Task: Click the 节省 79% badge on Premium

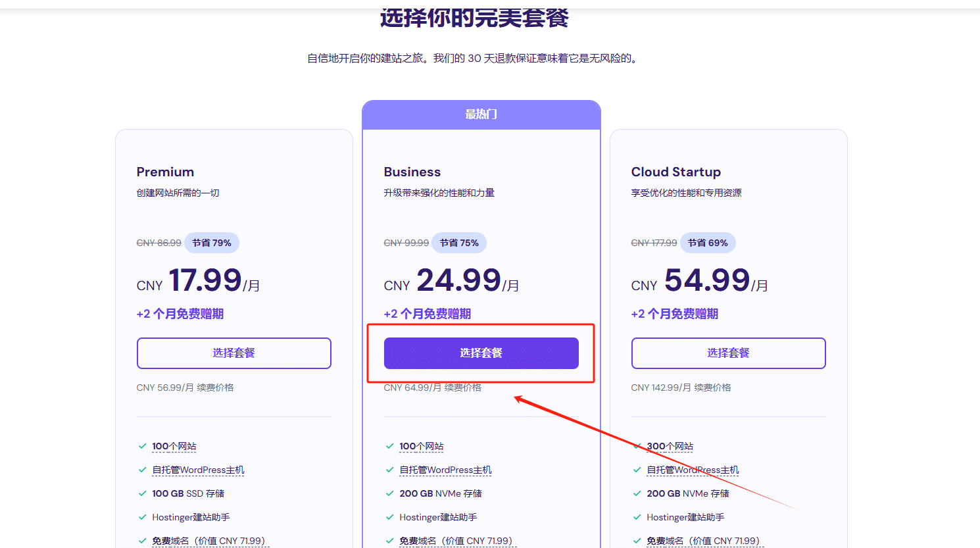Action: coord(212,243)
